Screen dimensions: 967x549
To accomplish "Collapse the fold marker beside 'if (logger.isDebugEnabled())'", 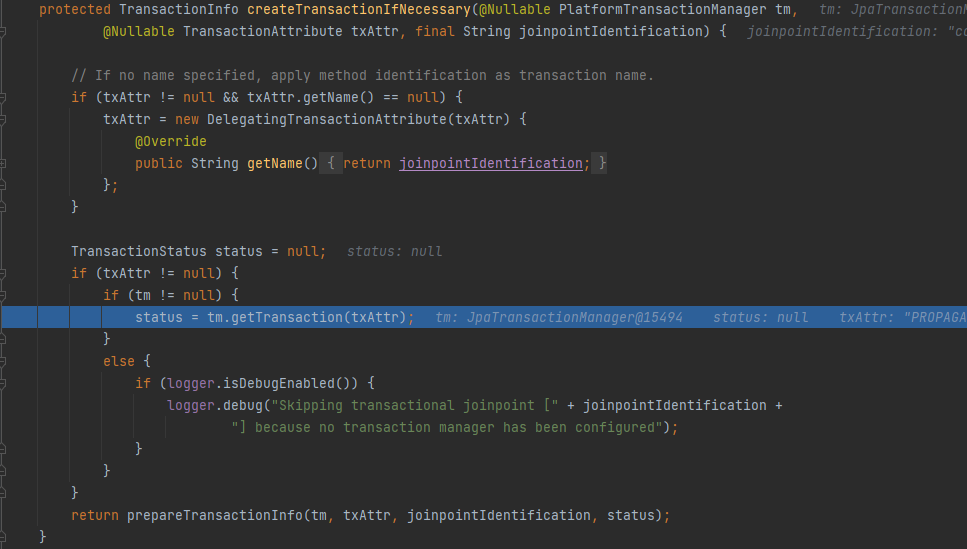I will [2, 384].
